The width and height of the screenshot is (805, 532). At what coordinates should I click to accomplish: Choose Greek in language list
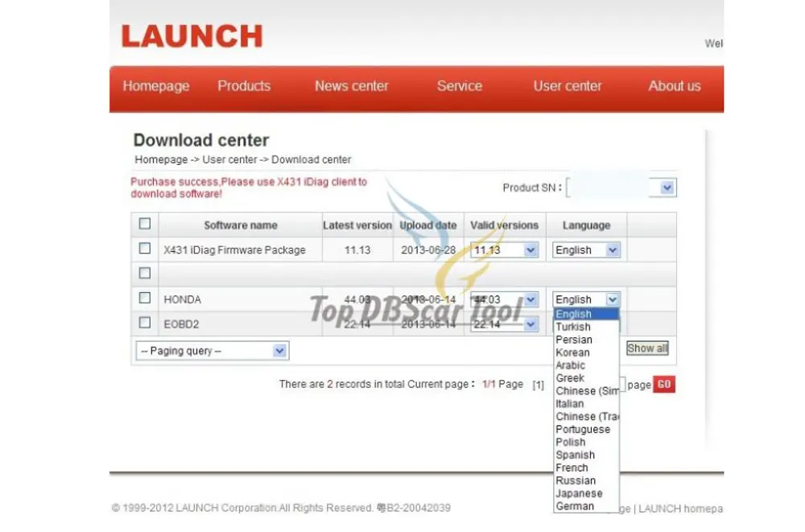(586, 378)
